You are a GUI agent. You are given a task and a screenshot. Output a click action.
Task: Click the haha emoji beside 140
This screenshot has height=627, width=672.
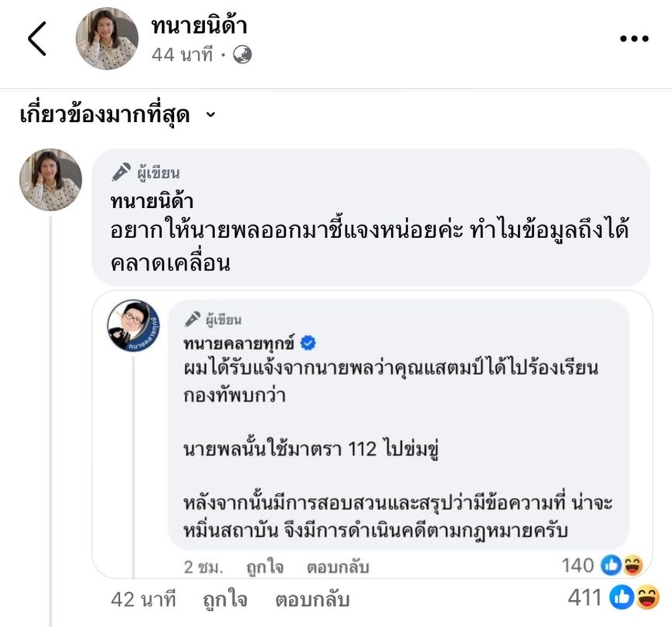pos(632,565)
